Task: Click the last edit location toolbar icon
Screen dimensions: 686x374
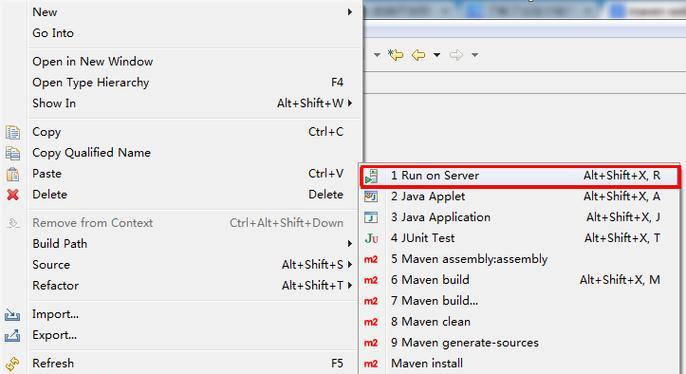Action: click(x=396, y=55)
